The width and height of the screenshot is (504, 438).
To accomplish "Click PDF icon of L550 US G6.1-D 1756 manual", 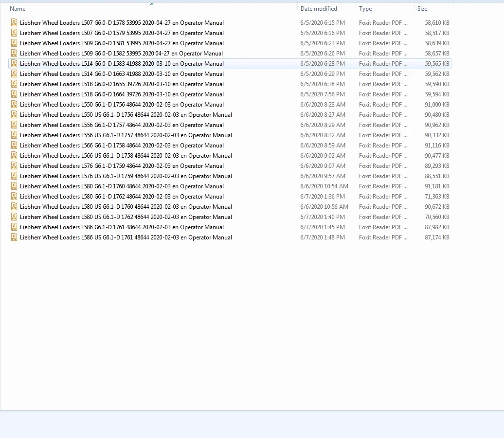I will (14, 114).
